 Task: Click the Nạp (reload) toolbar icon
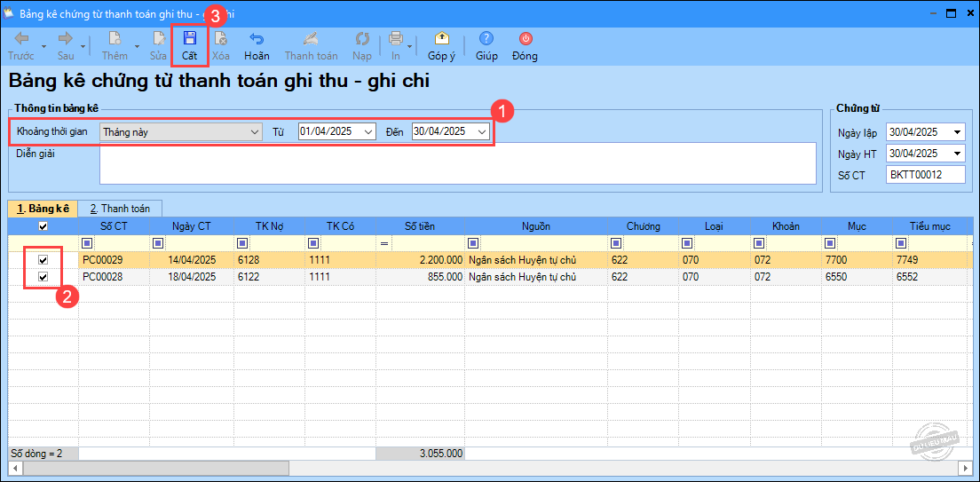362,39
